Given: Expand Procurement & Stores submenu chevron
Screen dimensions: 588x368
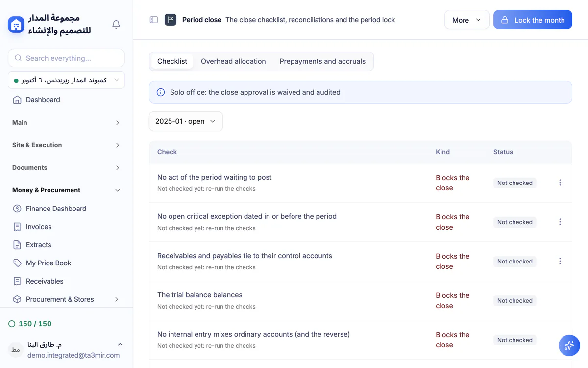Looking at the screenshot, I should pyautogui.click(x=117, y=299).
